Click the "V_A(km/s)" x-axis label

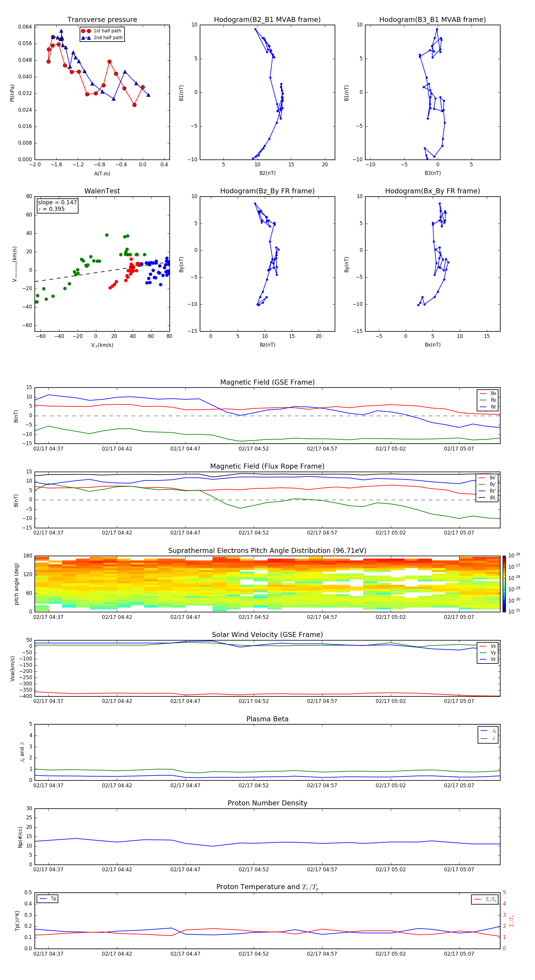[x=102, y=345]
